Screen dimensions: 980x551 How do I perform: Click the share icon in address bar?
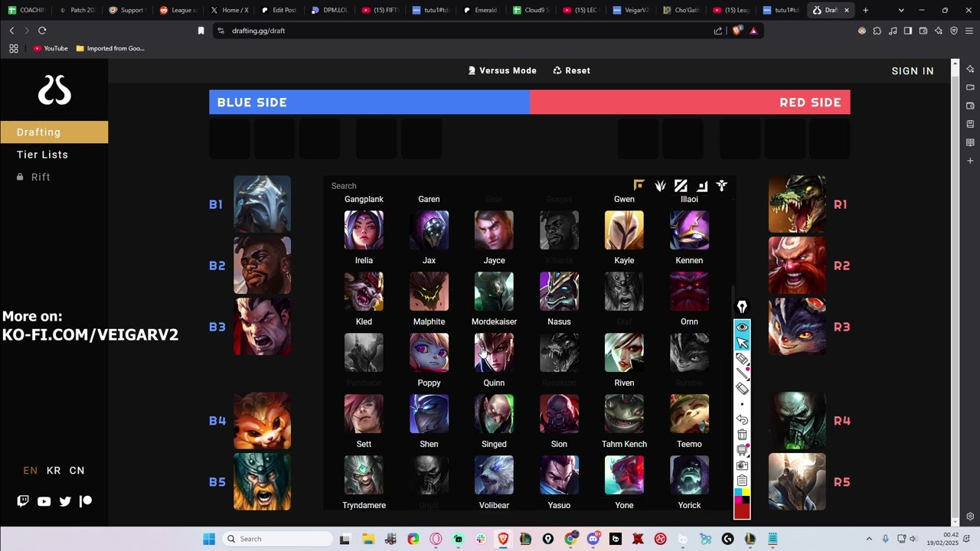coord(718,31)
